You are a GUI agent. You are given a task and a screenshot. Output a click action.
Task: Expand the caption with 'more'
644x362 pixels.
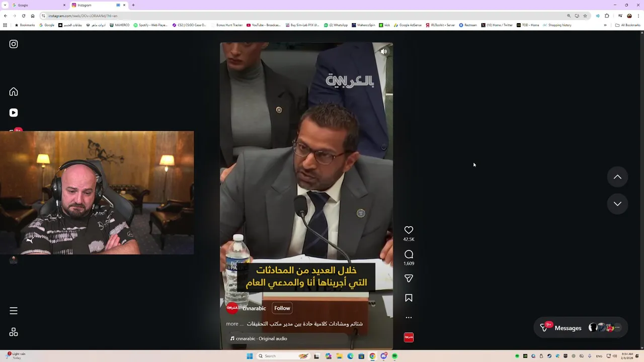tap(232, 324)
